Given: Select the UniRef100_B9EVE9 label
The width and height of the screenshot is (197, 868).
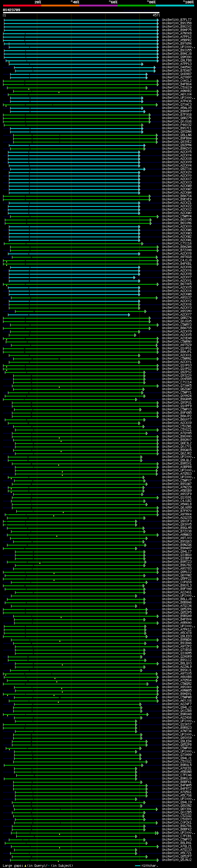Looking at the screenshot, I should 176,199.
